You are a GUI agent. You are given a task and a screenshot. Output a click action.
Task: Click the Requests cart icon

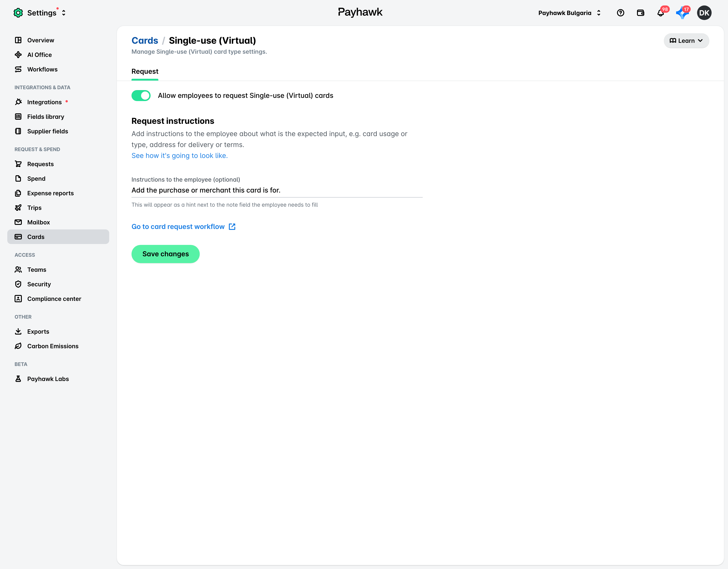pyautogui.click(x=18, y=164)
